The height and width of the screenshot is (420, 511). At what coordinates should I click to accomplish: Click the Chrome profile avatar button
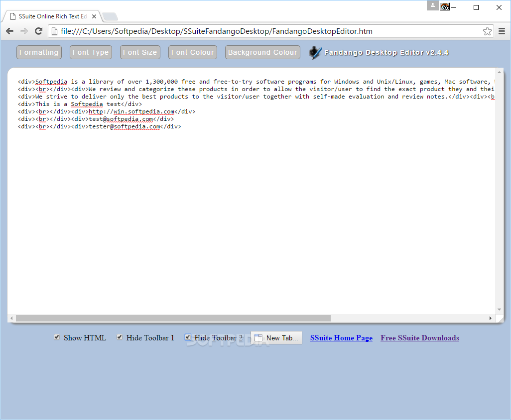[432, 5]
